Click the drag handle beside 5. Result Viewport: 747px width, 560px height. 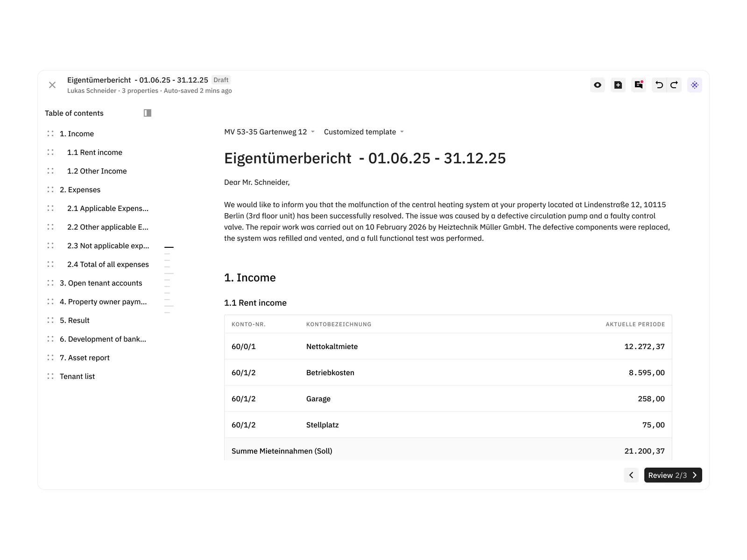click(50, 320)
